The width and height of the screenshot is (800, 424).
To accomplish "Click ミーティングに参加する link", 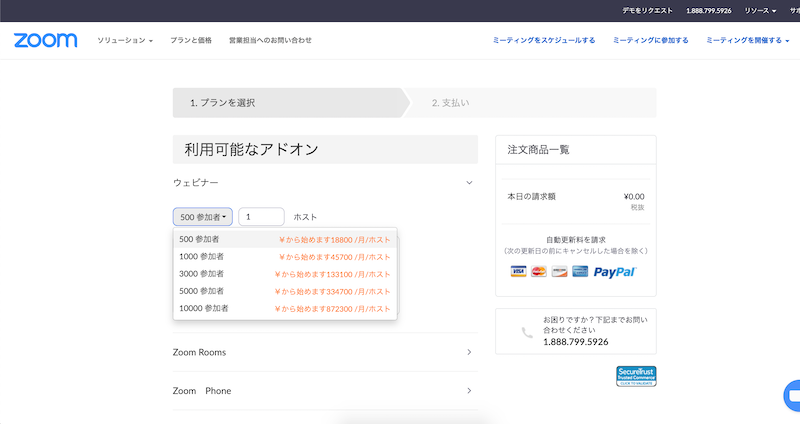I will 650,40.
